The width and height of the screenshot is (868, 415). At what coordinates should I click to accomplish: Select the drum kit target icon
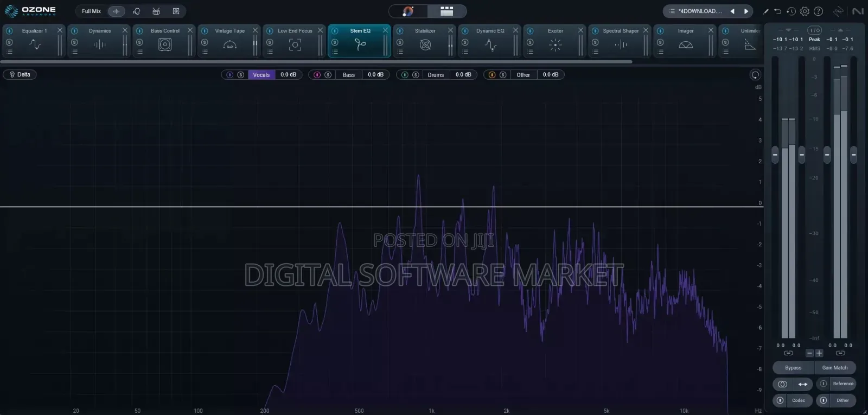pyautogui.click(x=156, y=11)
